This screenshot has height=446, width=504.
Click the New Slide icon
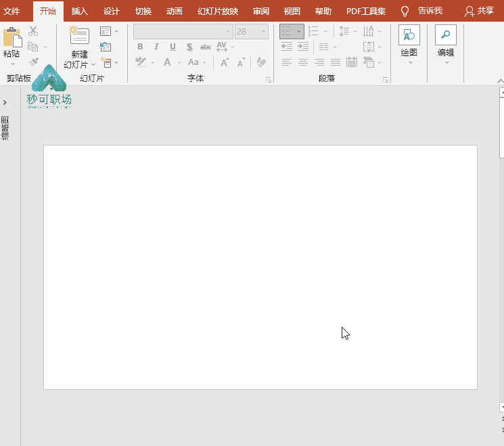(x=79, y=36)
